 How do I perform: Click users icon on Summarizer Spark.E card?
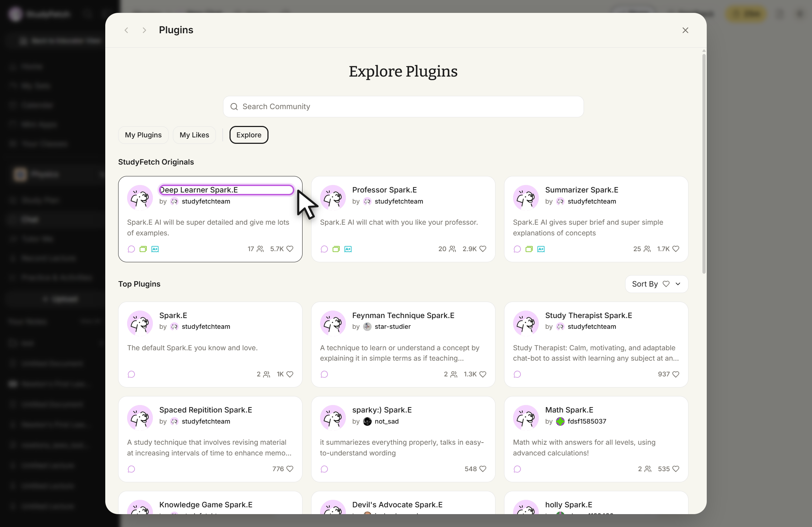coord(647,249)
